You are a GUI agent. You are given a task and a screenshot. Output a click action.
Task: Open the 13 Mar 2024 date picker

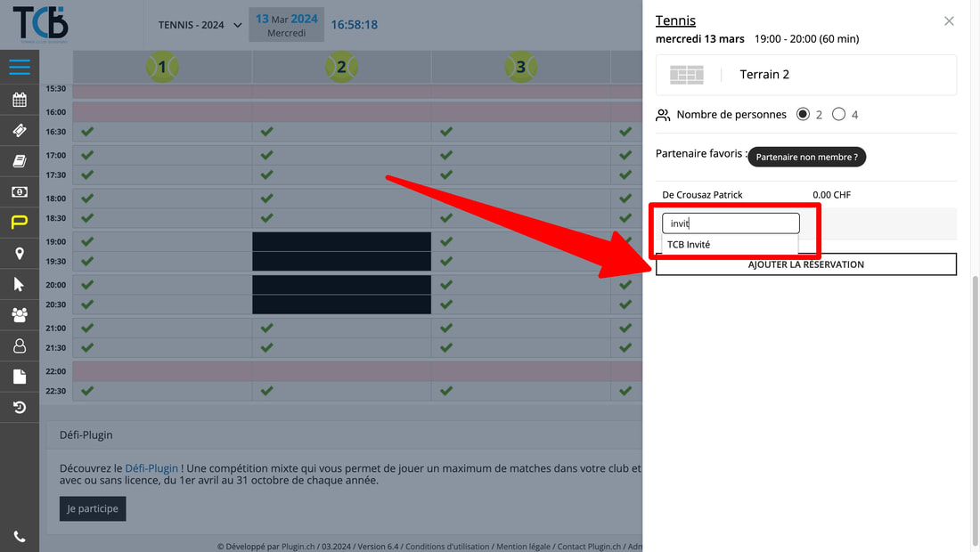click(x=287, y=25)
